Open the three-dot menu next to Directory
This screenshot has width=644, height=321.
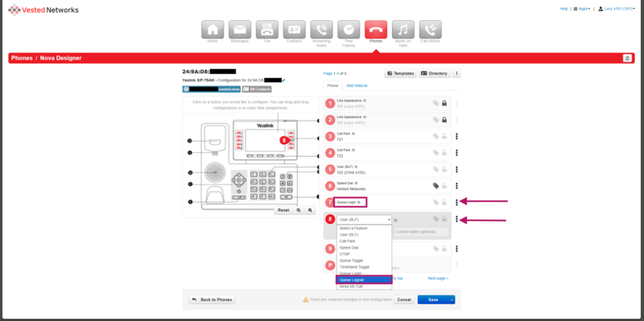[x=456, y=73]
